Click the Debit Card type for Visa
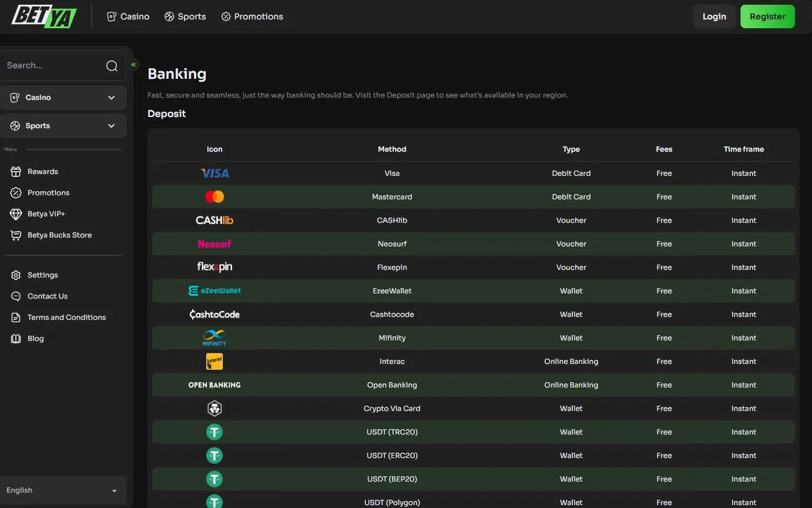812x508 pixels. coord(571,173)
